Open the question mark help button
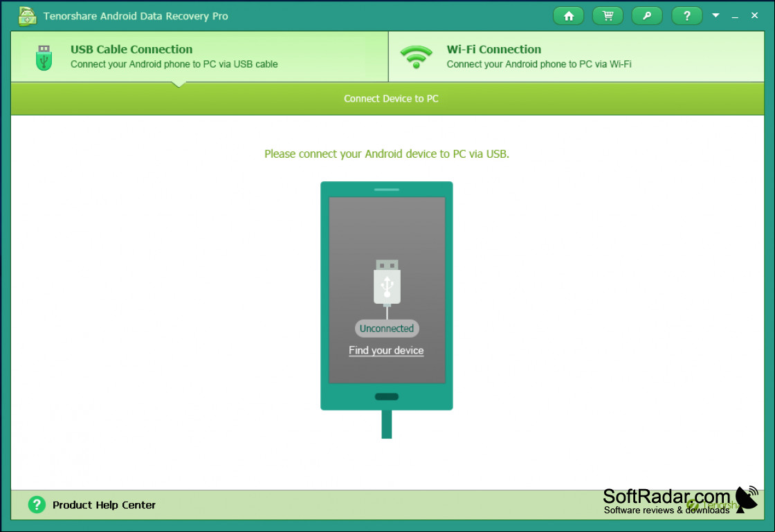This screenshot has width=775, height=532. (x=686, y=16)
